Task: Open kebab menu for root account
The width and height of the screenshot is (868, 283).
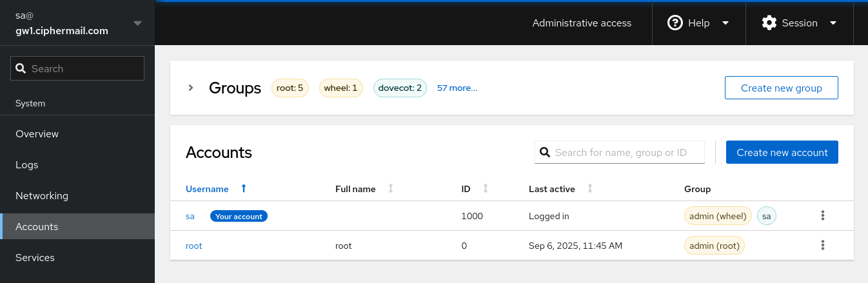Action: (822, 246)
